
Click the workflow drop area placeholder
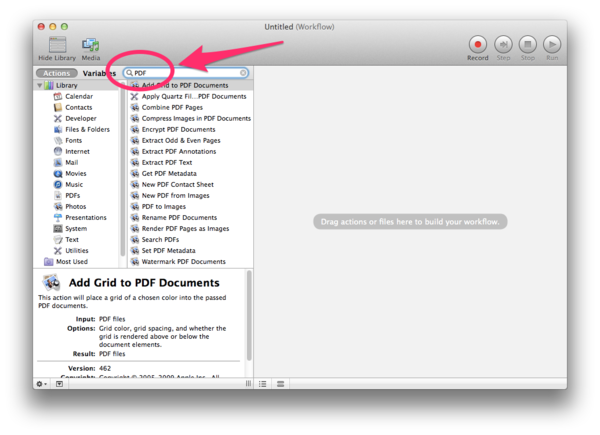410,222
